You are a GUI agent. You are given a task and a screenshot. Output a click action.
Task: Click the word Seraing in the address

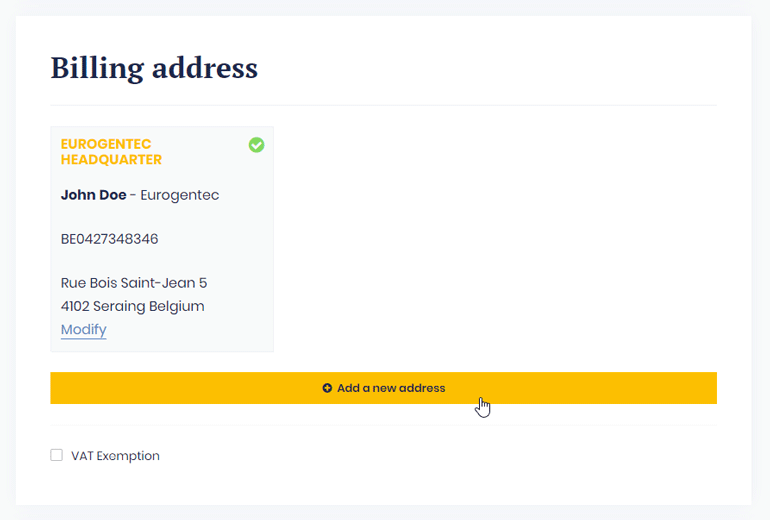[x=123, y=306]
